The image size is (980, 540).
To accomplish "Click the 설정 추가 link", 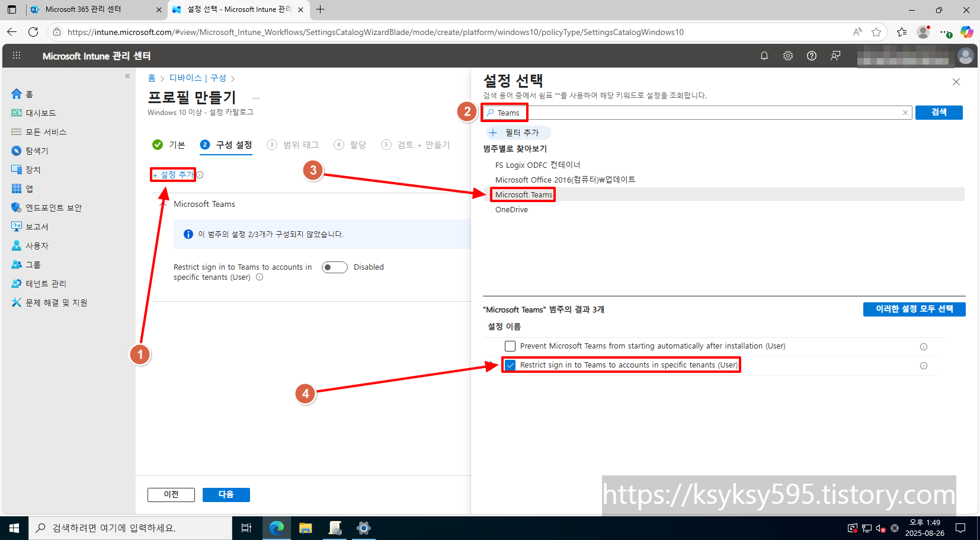I will point(174,175).
